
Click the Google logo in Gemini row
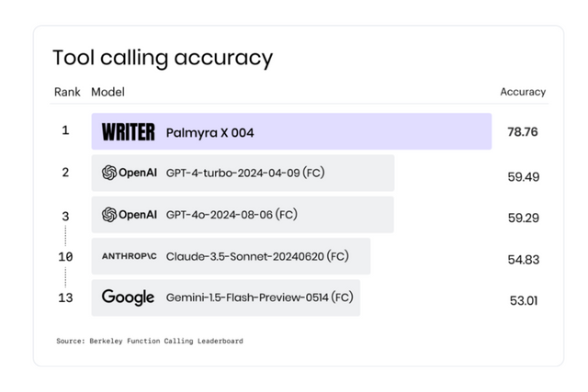pos(128,297)
